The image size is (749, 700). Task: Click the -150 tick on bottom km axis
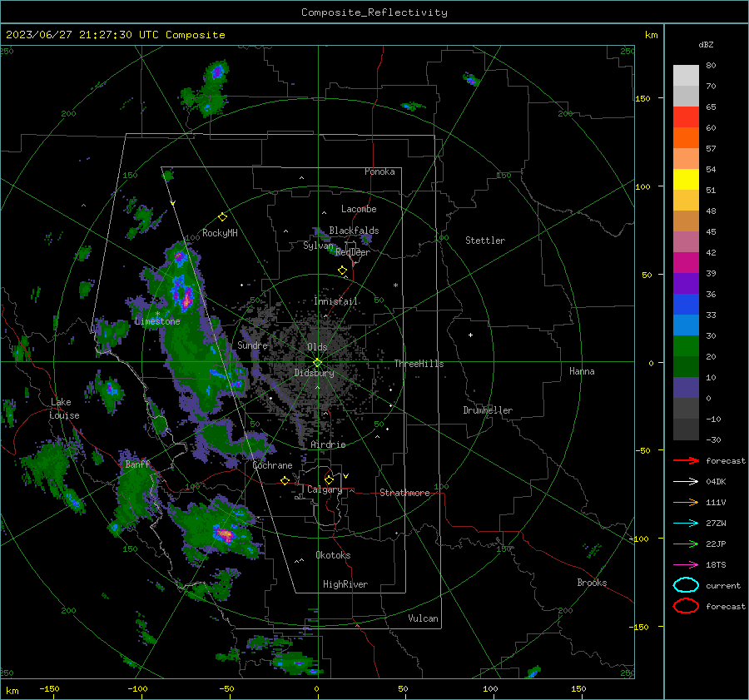49,688
